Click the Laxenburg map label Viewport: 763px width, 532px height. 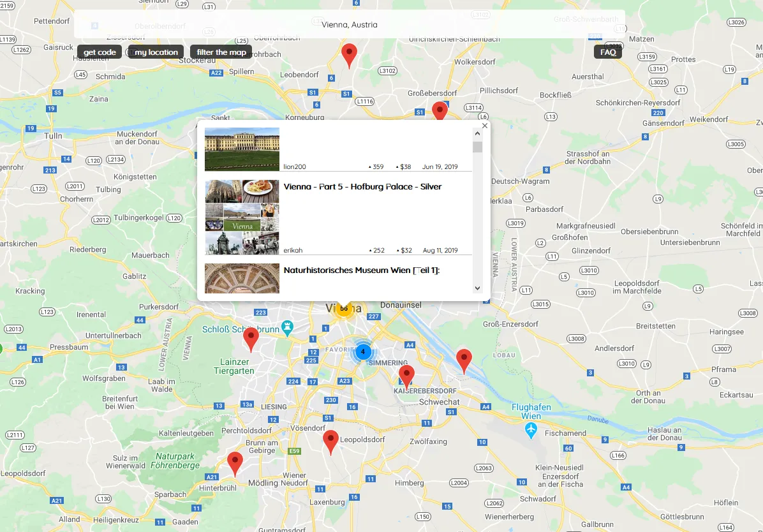[327, 502]
